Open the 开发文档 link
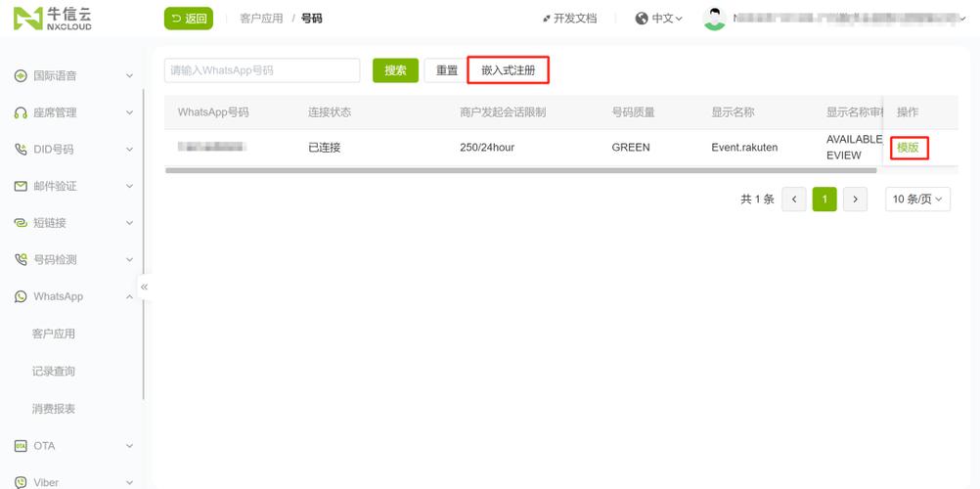Image resolution: width=980 pixels, height=489 pixels. (x=569, y=19)
